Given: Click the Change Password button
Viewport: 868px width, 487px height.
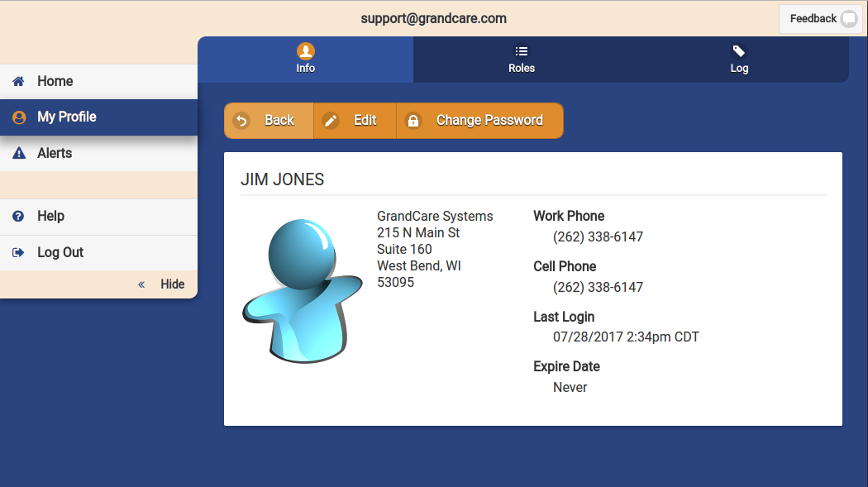Looking at the screenshot, I should [480, 121].
